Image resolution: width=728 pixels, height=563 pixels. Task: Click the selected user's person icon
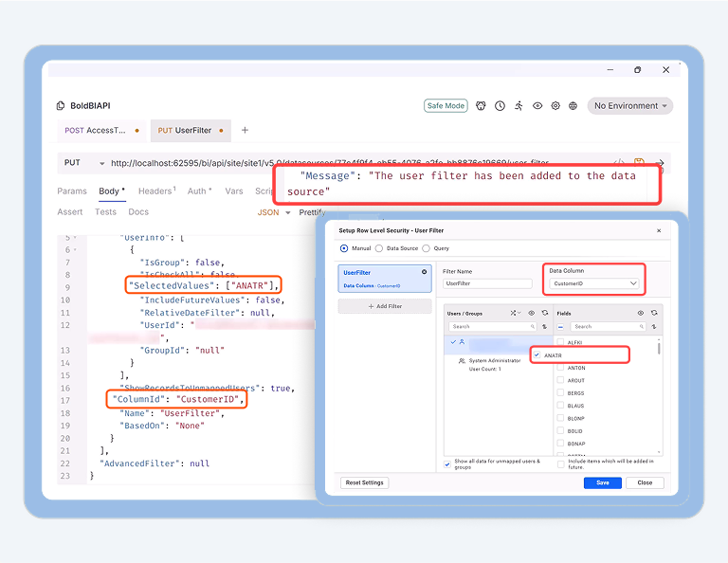tap(462, 342)
